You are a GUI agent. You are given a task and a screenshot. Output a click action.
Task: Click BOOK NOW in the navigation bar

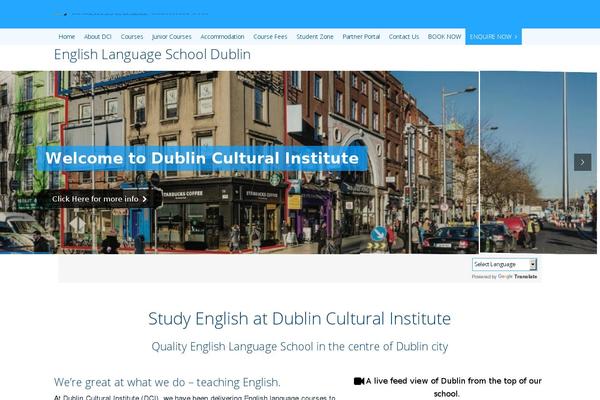coord(444,37)
